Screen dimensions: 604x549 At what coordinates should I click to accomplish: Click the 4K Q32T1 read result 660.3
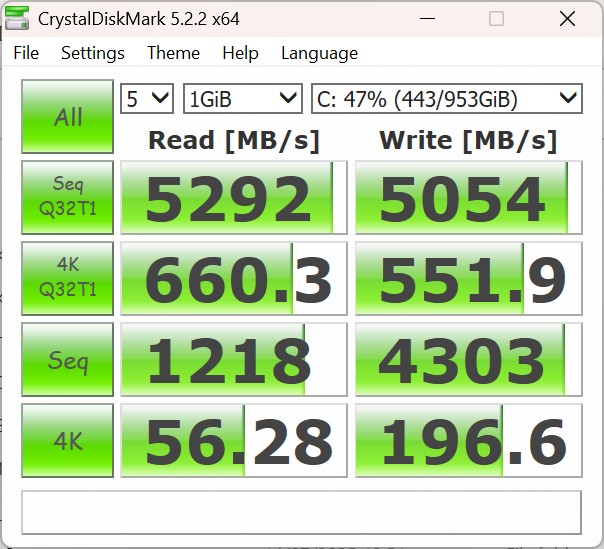point(234,278)
